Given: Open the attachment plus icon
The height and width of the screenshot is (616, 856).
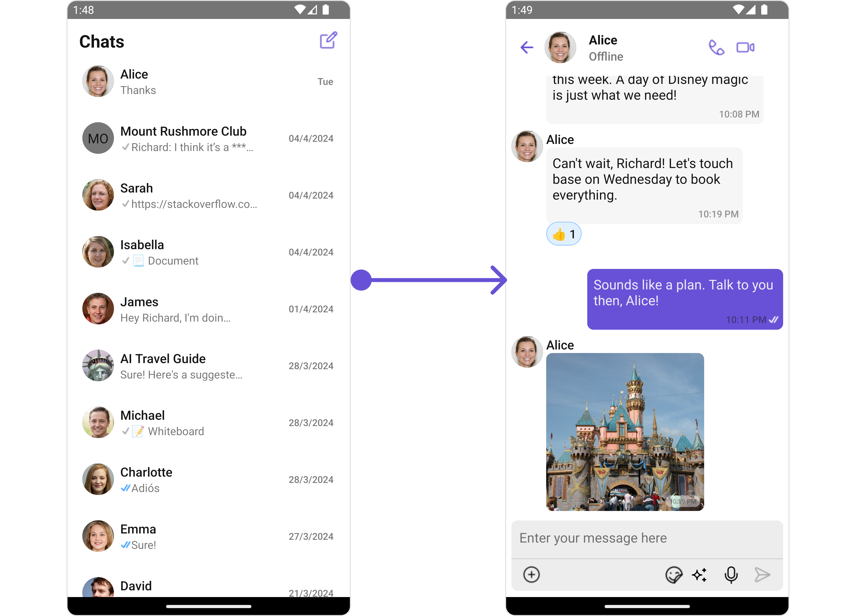Looking at the screenshot, I should point(531,575).
